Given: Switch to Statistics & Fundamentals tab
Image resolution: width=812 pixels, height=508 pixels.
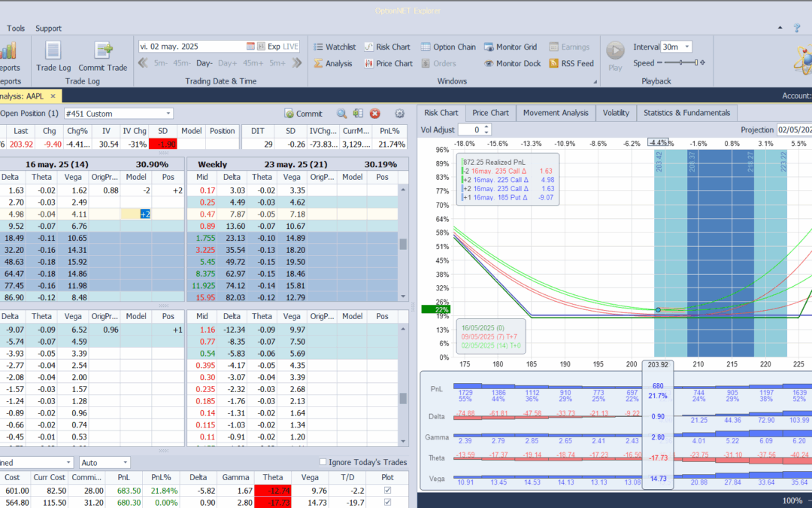Looking at the screenshot, I should point(686,112).
